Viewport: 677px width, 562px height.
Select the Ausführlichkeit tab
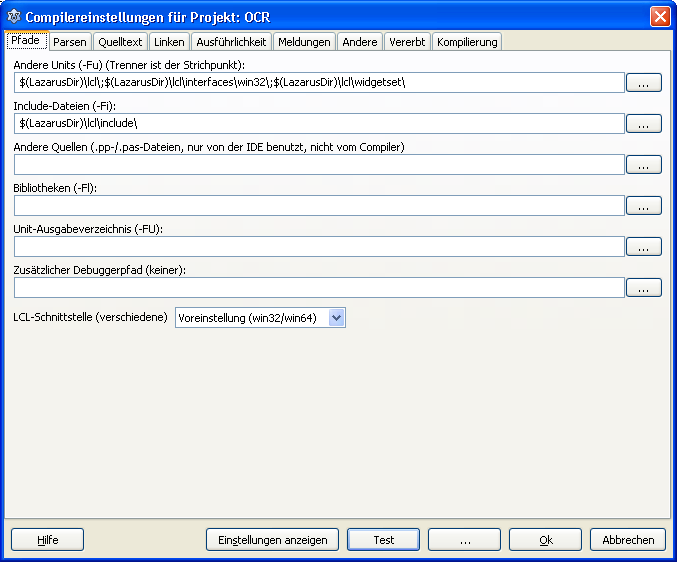(x=231, y=41)
